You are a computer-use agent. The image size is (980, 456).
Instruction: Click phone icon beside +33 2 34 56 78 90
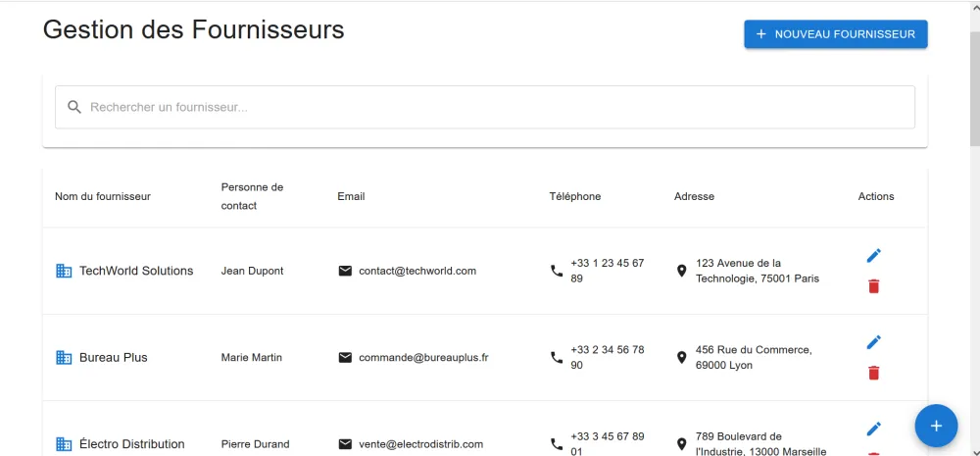point(557,358)
